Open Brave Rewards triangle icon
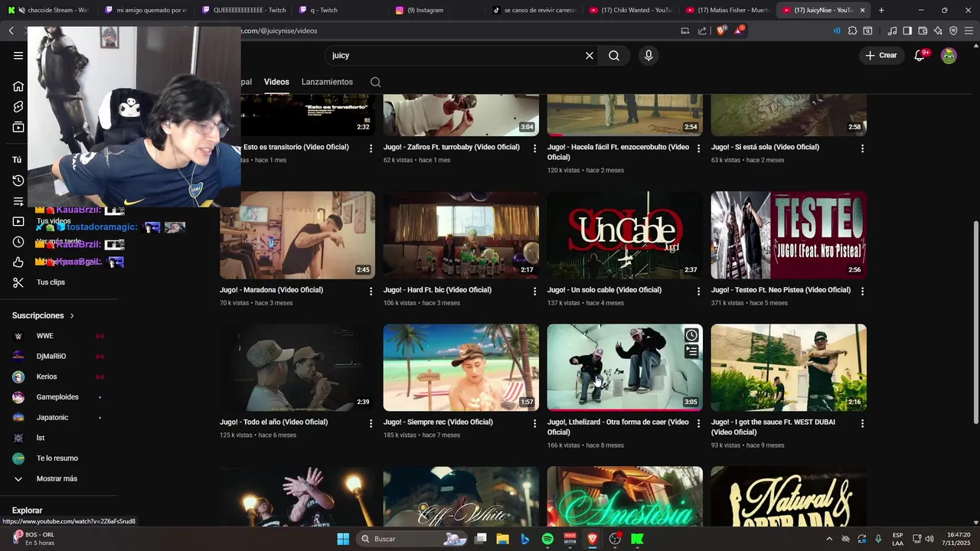Viewport: 980px width, 551px height. [x=738, y=31]
